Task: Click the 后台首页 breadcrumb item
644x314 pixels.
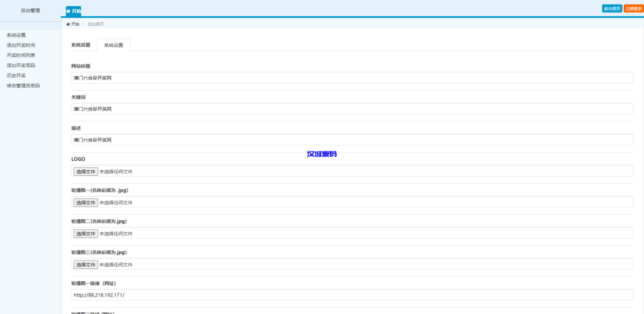Action: (x=96, y=24)
